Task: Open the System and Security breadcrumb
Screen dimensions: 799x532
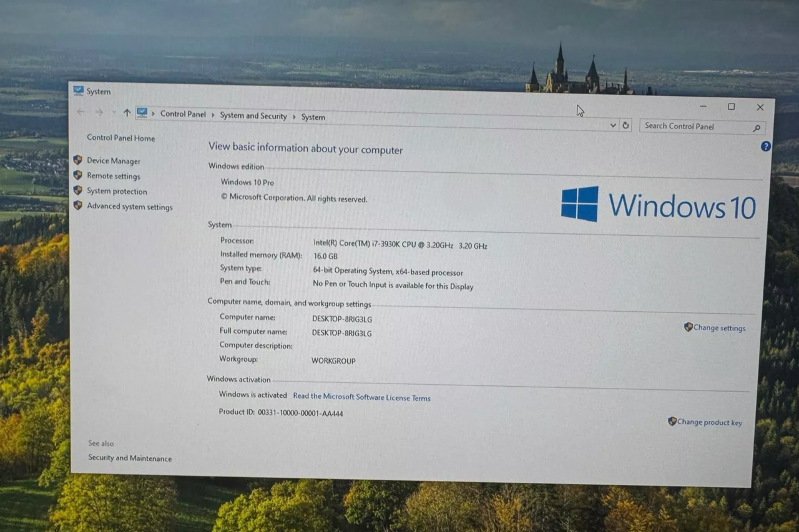Action: tap(253, 116)
